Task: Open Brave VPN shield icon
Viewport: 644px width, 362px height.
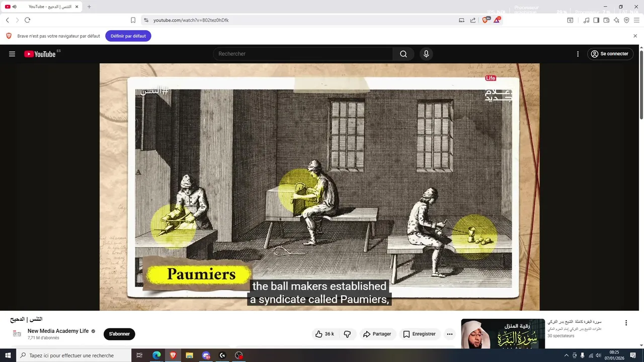Action: [x=626, y=20]
